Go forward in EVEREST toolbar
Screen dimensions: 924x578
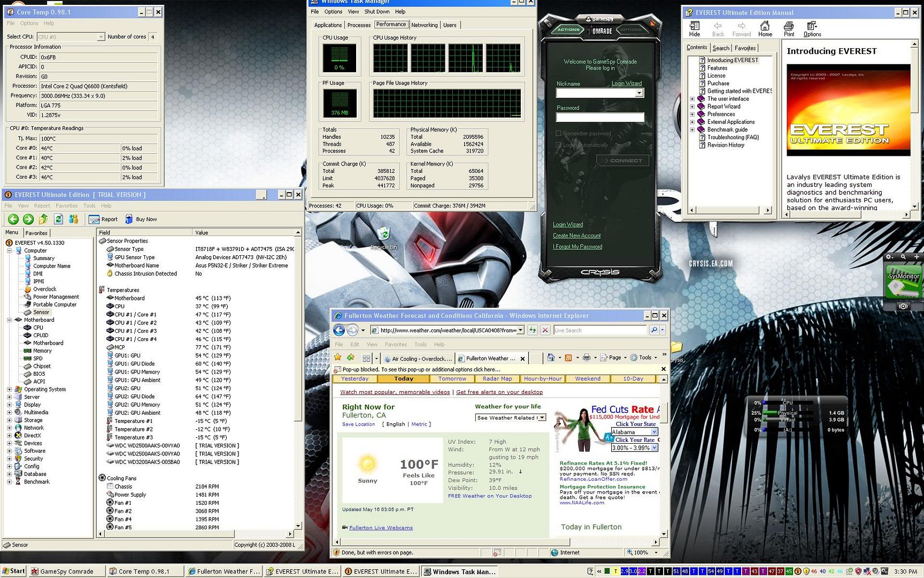[x=28, y=219]
